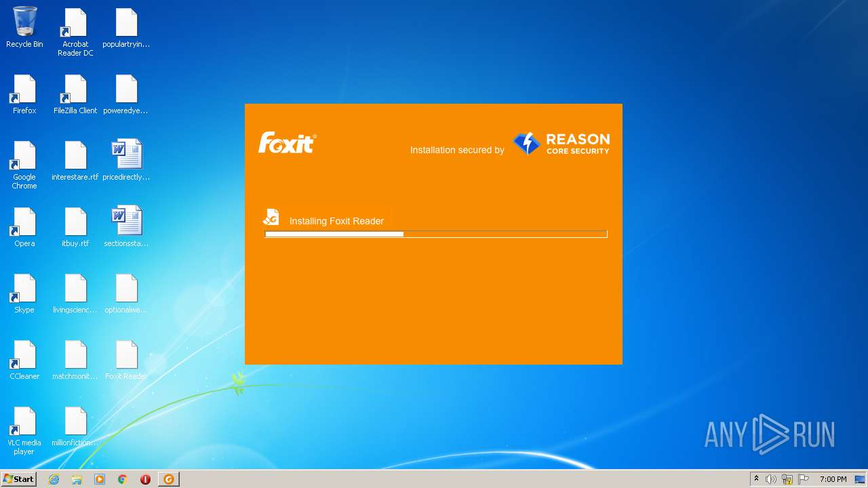This screenshot has width=868, height=488.
Task: Select the matchmonit... file icon
Action: (x=75, y=359)
